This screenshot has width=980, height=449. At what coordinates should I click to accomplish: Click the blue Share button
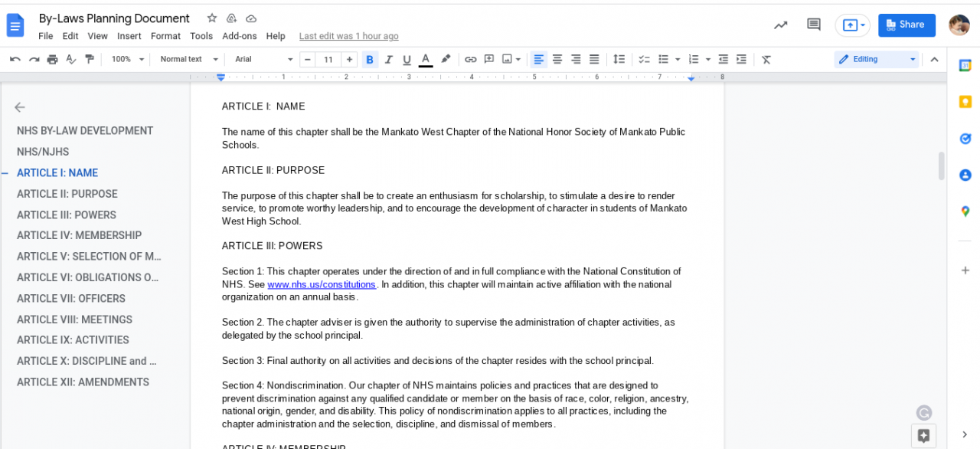(906, 25)
